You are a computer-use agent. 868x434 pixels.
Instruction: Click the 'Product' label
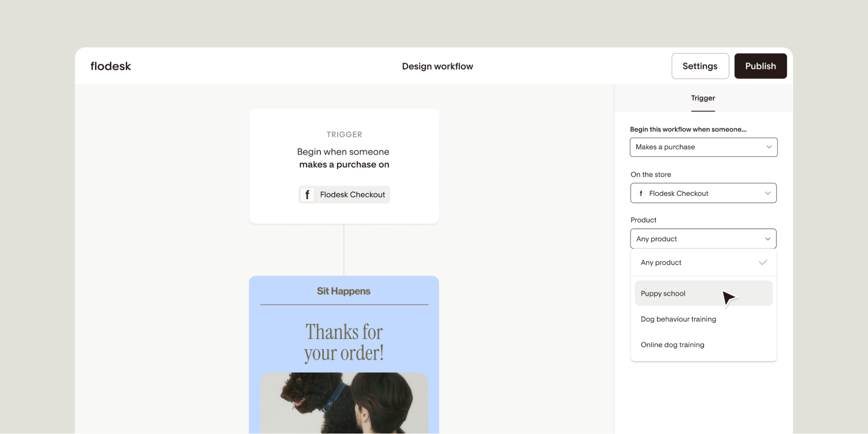[643, 220]
